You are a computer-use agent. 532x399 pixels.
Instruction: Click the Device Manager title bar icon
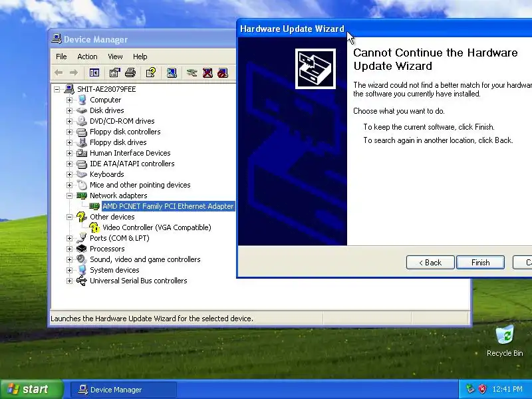57,39
